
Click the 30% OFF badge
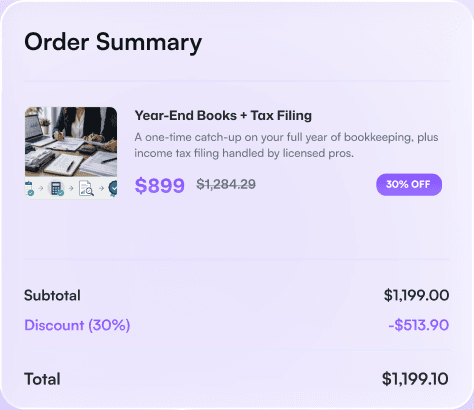409,184
